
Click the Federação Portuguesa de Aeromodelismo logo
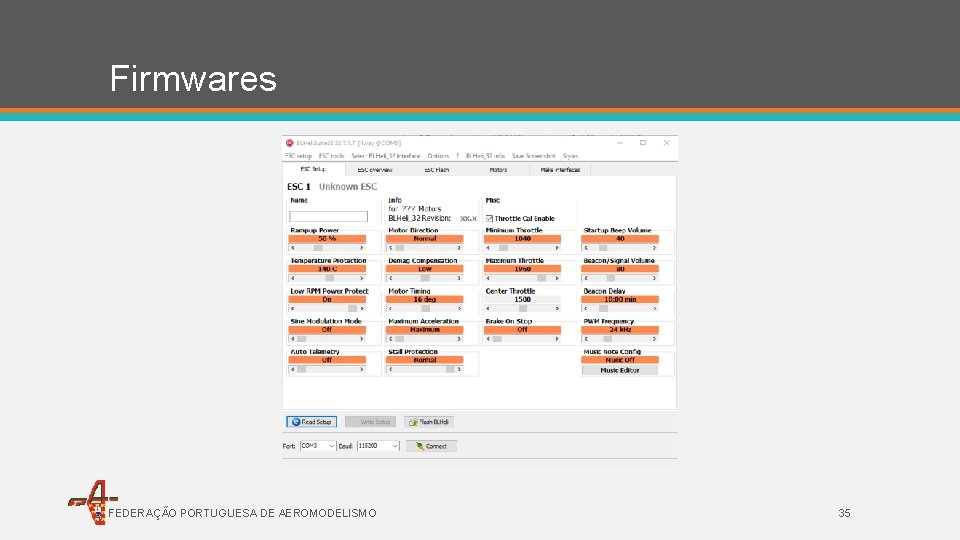point(93,502)
